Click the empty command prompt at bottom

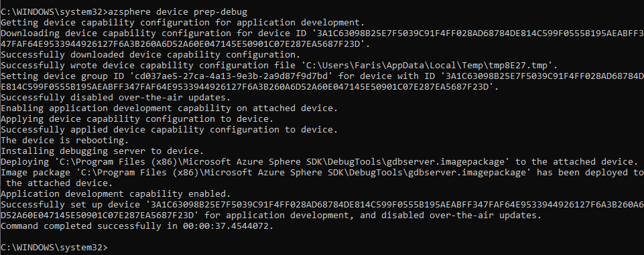[54, 247]
